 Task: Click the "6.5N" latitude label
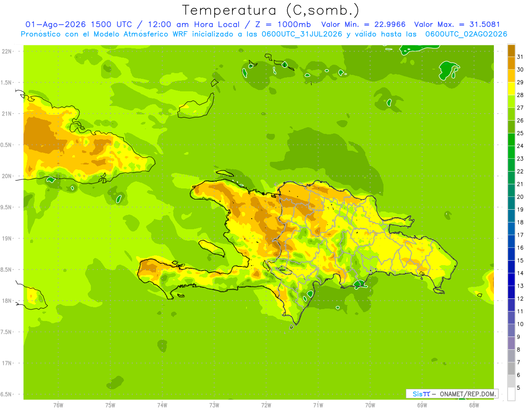point(6,395)
